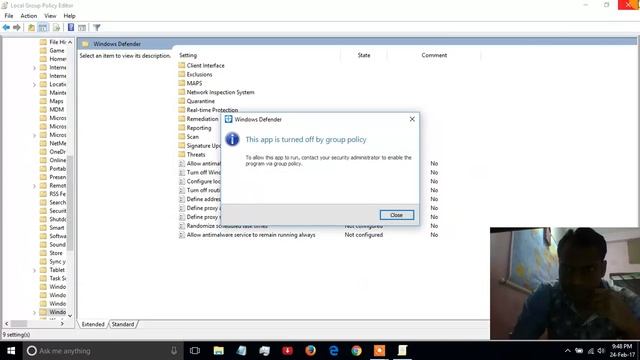The width and height of the screenshot is (640, 360).
Task: Sort by the Comment column header
Action: 434,55
